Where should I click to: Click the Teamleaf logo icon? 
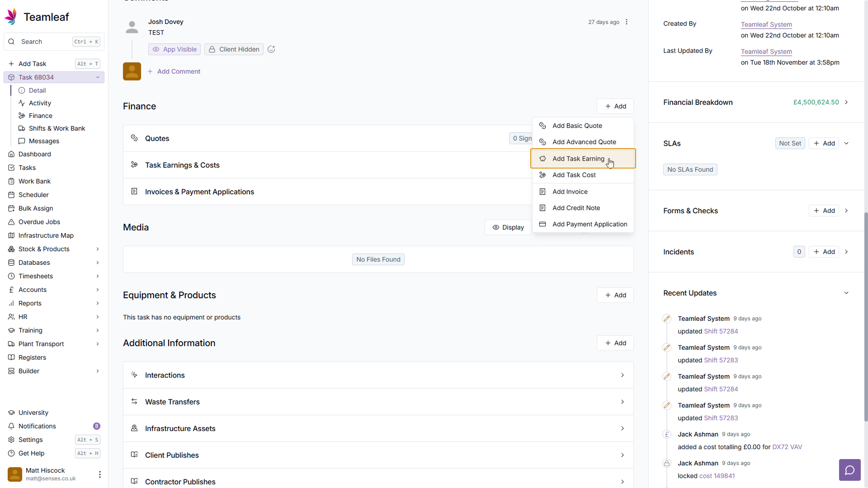[x=11, y=17]
